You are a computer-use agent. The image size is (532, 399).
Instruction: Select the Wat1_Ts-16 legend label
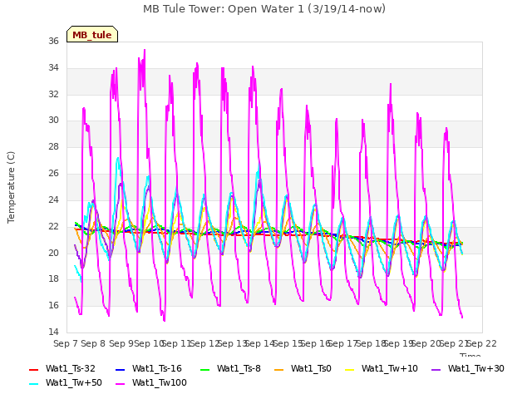[157, 368]
